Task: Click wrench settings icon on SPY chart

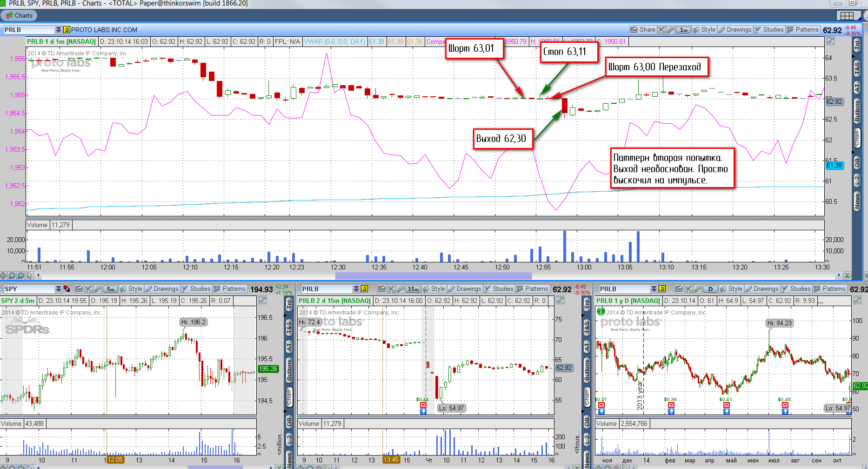Action: [97, 289]
